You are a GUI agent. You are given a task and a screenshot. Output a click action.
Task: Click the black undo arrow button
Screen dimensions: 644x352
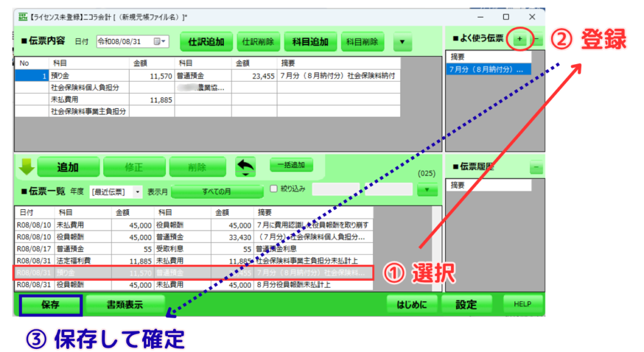(245, 167)
